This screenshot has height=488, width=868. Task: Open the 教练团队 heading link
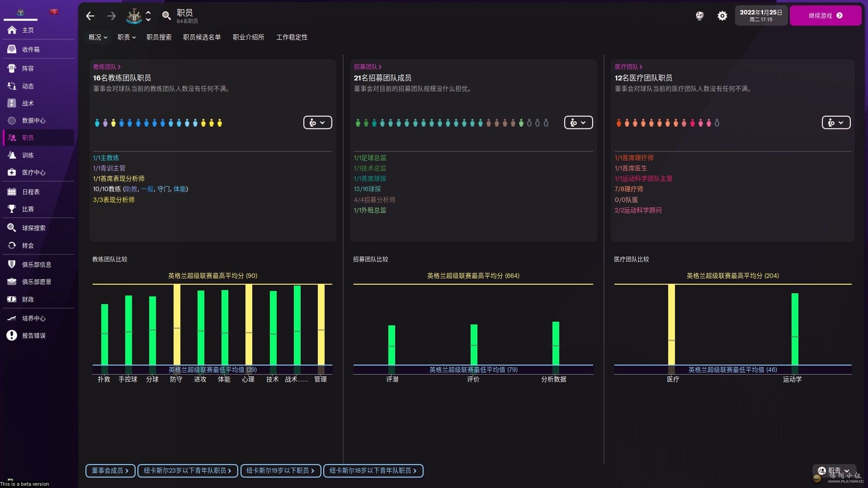point(107,67)
